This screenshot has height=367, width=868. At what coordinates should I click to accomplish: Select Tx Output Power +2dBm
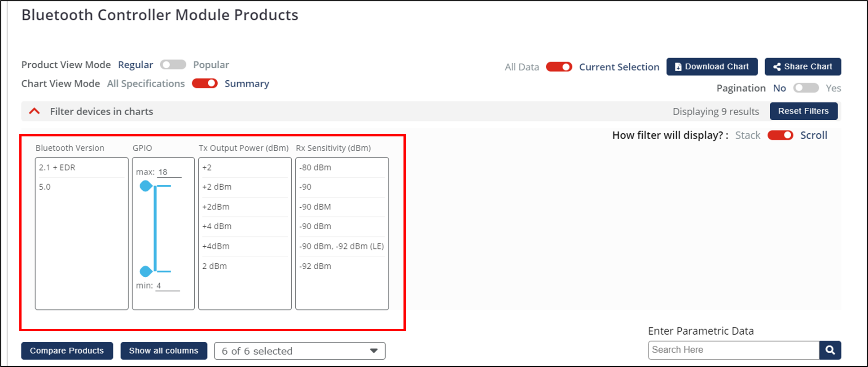[245, 207]
